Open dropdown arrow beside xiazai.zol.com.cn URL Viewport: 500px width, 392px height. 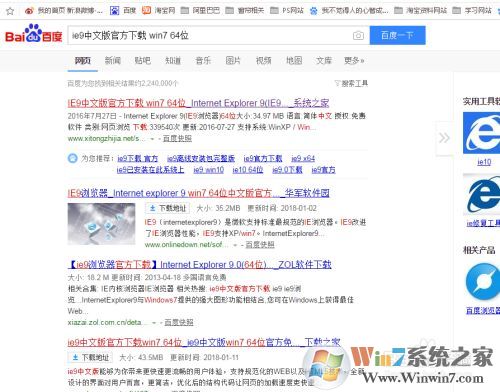(x=154, y=323)
